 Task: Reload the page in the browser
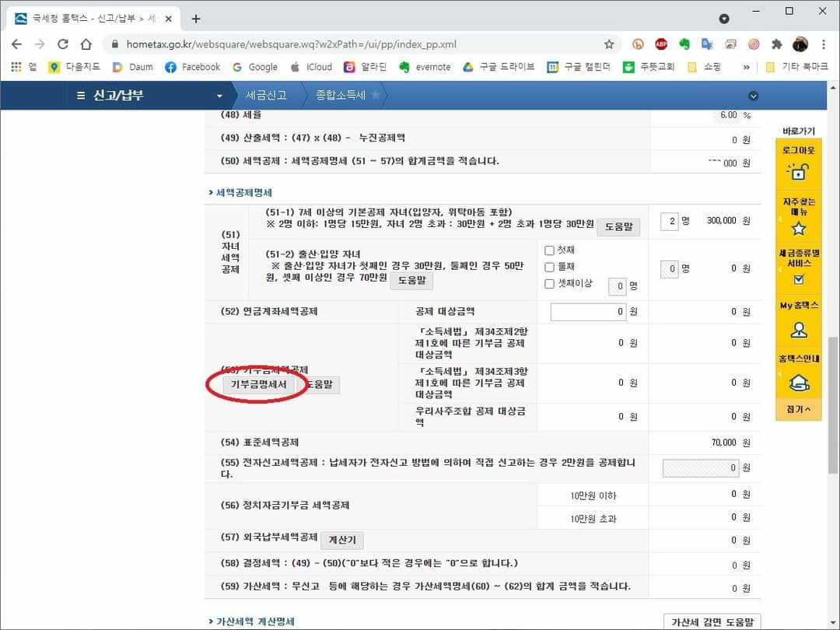point(63,44)
